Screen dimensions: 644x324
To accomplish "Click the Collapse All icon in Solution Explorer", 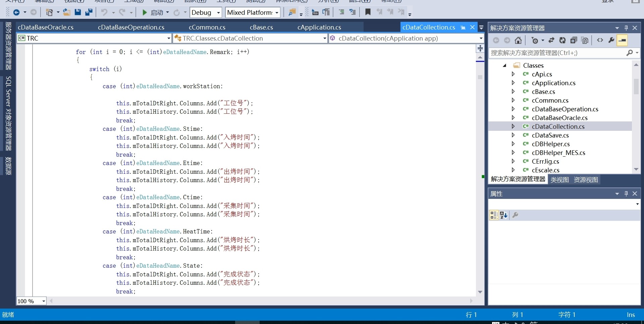I will (x=574, y=41).
